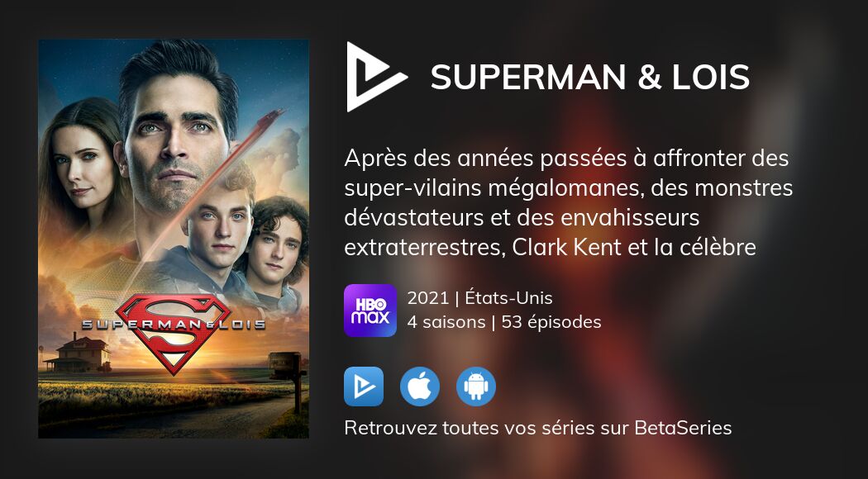Viewport: 868px width, 479px height.
Task: Open the HBO Max platform icon
Action: click(x=370, y=311)
